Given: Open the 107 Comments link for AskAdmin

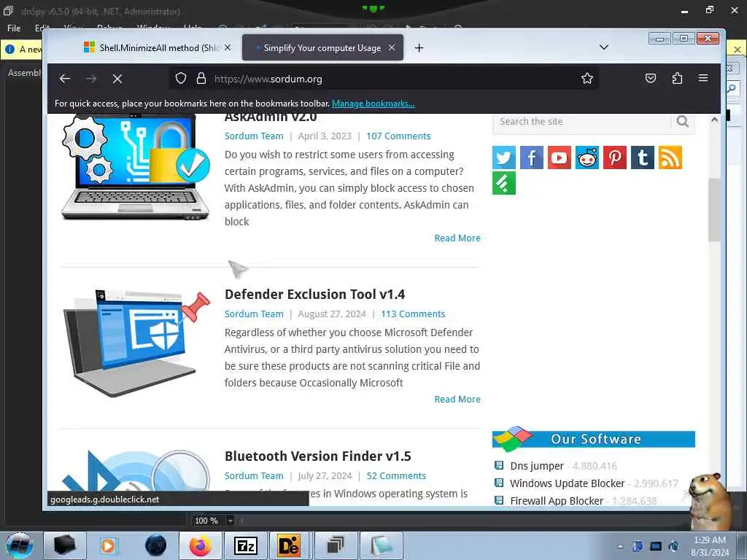Looking at the screenshot, I should tap(398, 136).
